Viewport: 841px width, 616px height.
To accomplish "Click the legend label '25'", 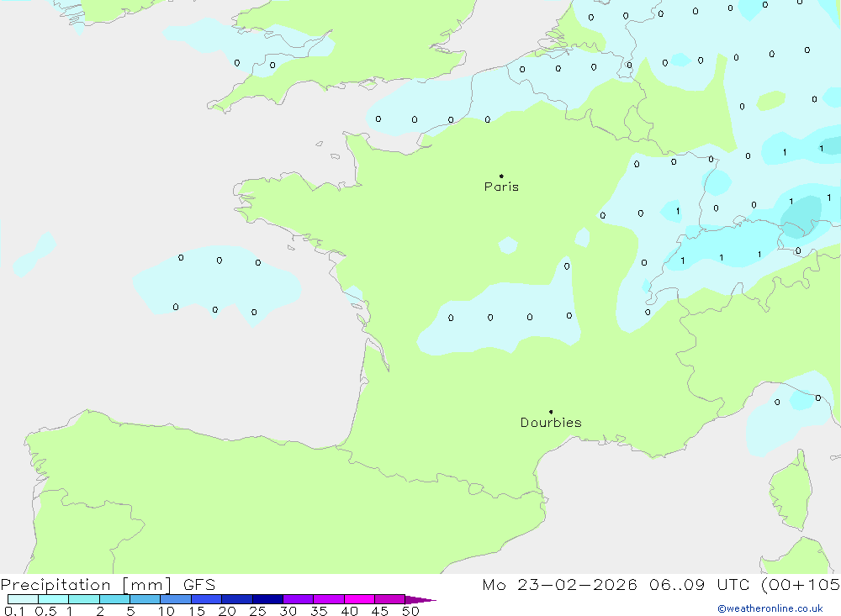I will click(257, 611).
